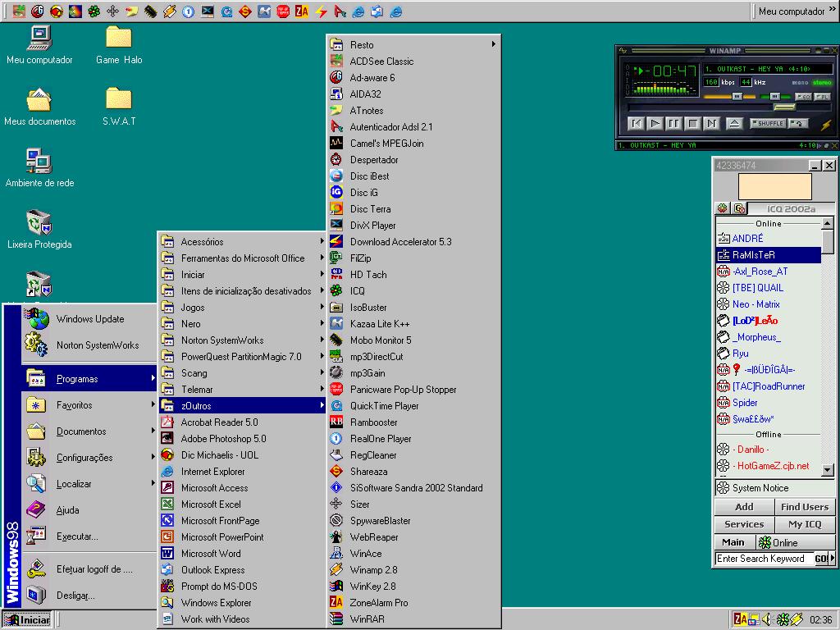Open the S.W.A.T desktop folder

[x=119, y=107]
